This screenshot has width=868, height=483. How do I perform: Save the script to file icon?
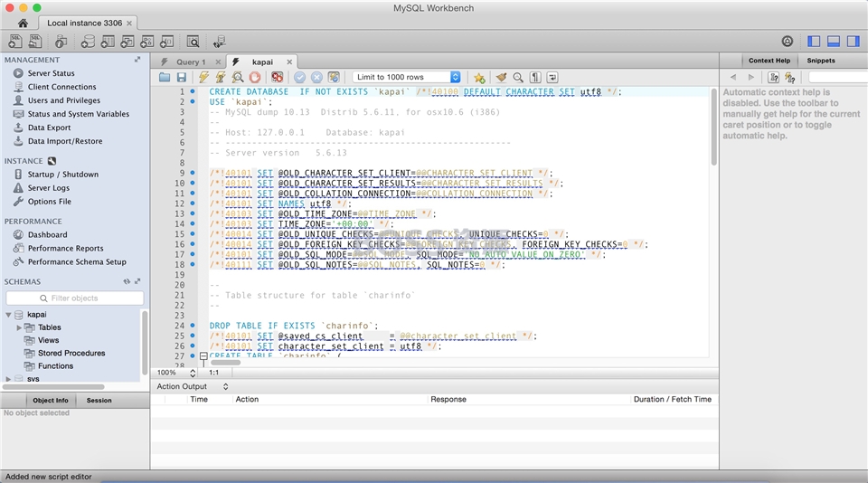click(182, 78)
